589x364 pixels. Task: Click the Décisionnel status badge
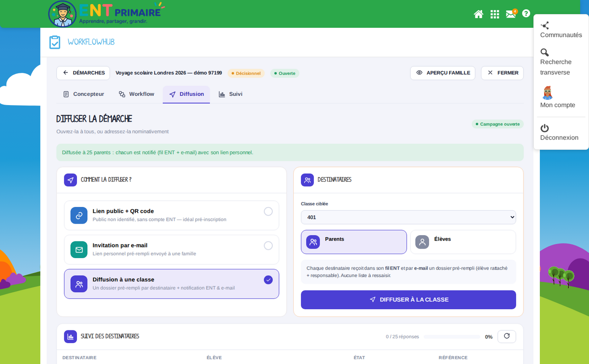pos(246,73)
